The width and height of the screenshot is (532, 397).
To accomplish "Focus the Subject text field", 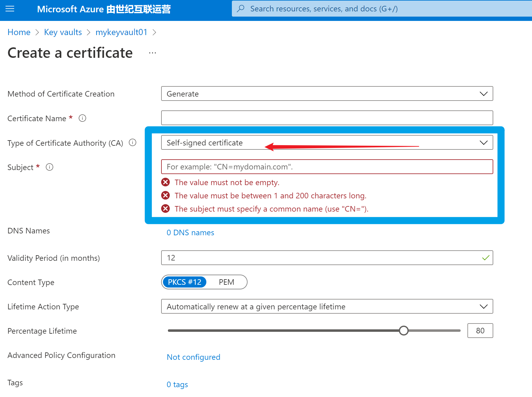I will [327, 167].
